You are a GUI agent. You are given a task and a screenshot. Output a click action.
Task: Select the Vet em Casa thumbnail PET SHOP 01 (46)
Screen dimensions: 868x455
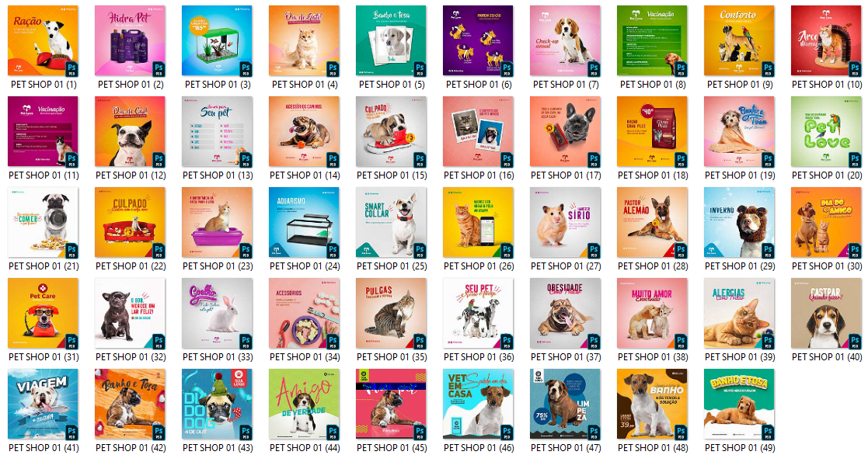tap(478, 404)
